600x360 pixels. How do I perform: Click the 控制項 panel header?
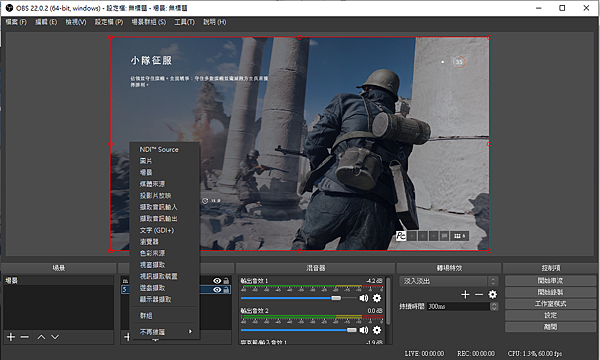pos(550,268)
